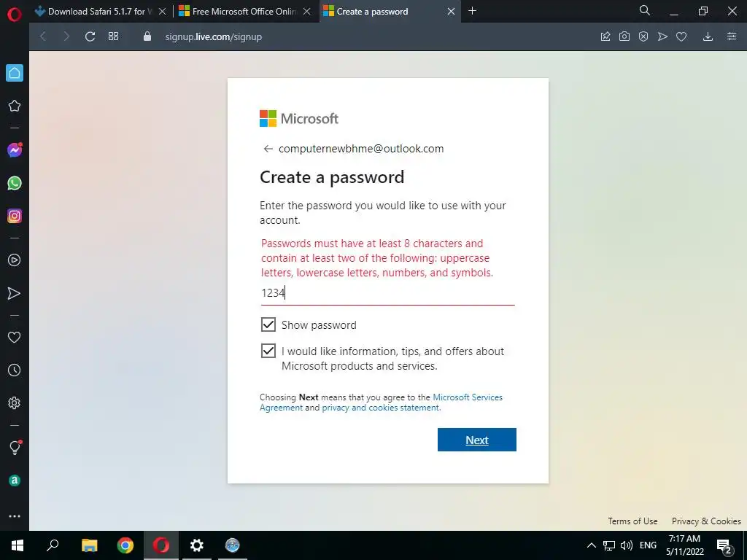This screenshot has height=560, width=747.
Task: Open File Explorer from taskbar
Action: (x=89, y=545)
